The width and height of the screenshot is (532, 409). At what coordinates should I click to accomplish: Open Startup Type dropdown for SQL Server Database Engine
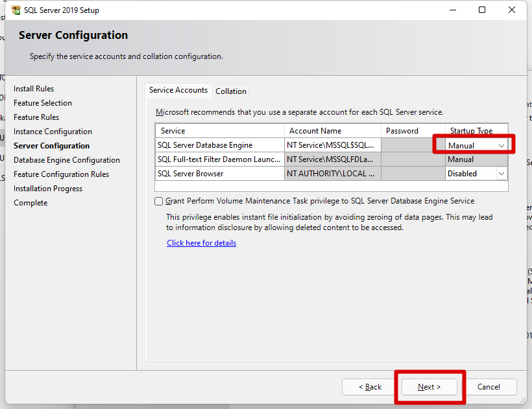(501, 146)
